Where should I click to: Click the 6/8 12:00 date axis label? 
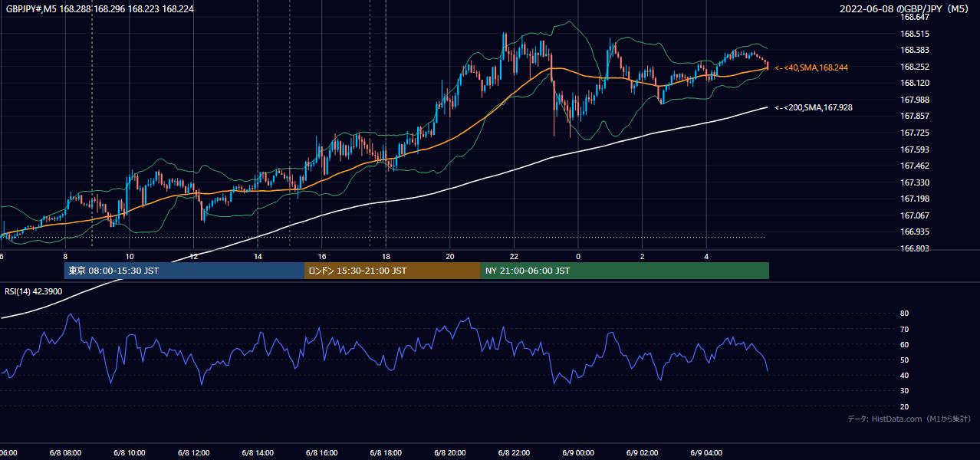[193, 453]
